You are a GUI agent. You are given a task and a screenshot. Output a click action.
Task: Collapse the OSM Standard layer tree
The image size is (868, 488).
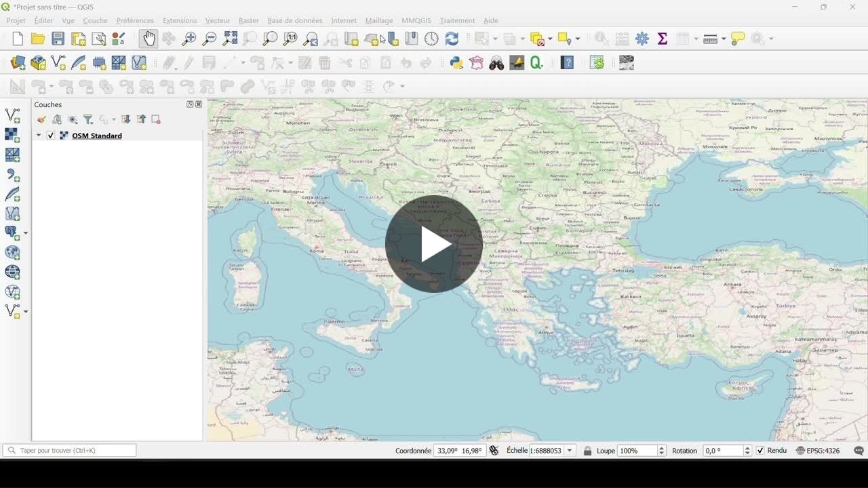[39, 136]
